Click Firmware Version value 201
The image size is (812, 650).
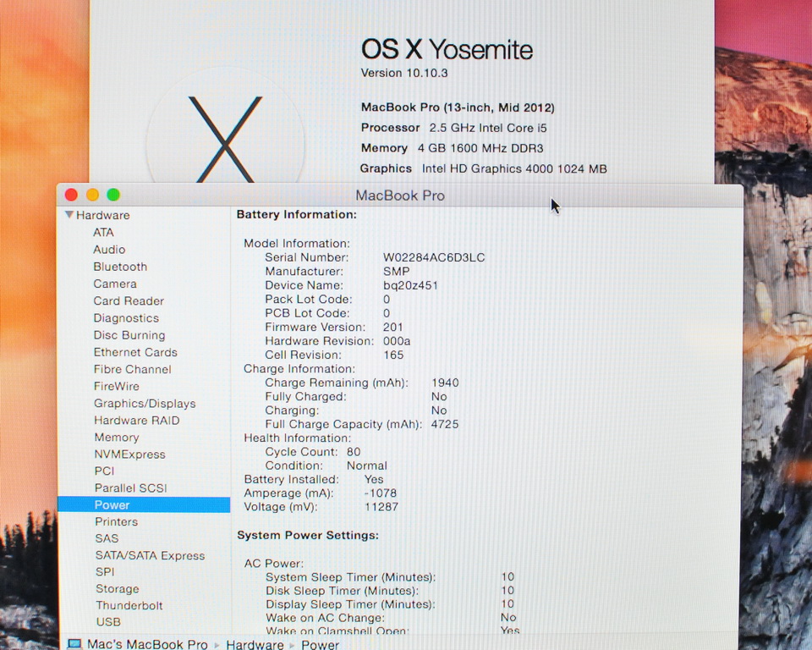tap(393, 327)
